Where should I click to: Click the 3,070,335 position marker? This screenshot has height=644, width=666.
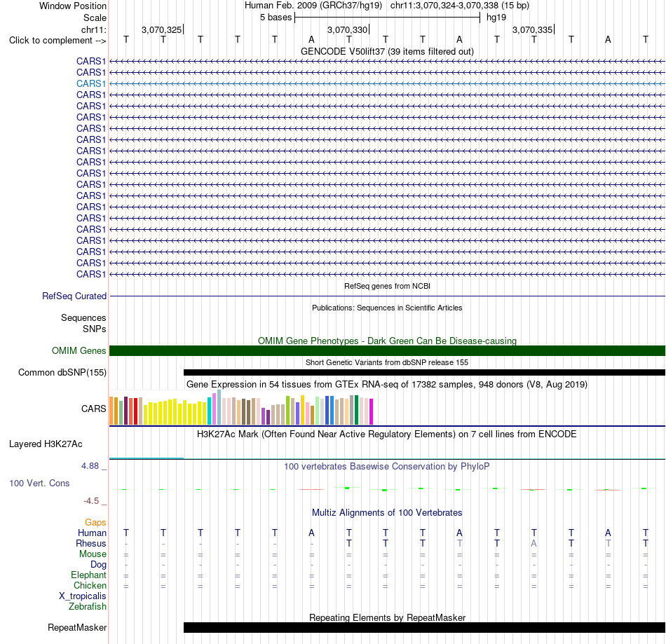(532, 29)
